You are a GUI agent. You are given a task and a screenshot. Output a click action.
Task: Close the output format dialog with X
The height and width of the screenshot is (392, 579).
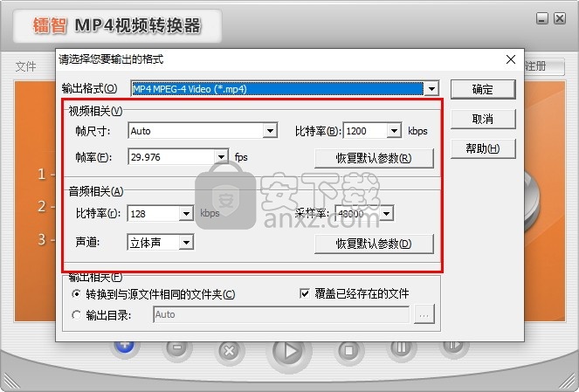[x=511, y=59]
